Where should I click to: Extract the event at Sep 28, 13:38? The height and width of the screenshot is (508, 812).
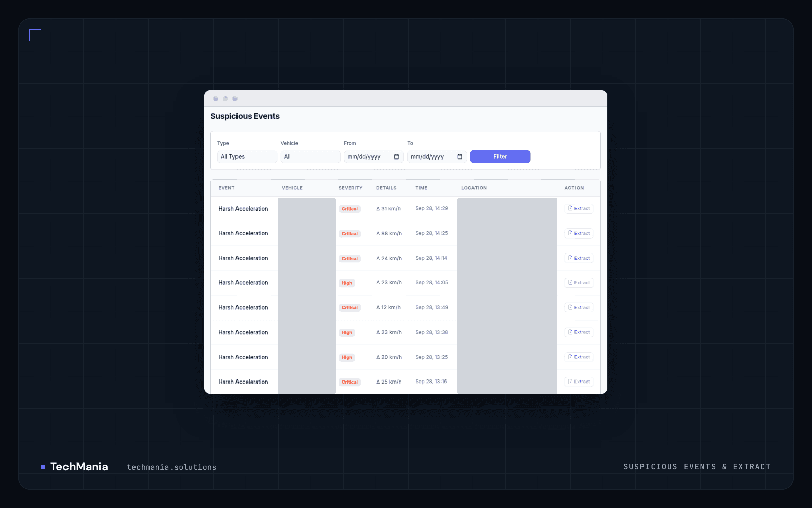click(x=579, y=332)
